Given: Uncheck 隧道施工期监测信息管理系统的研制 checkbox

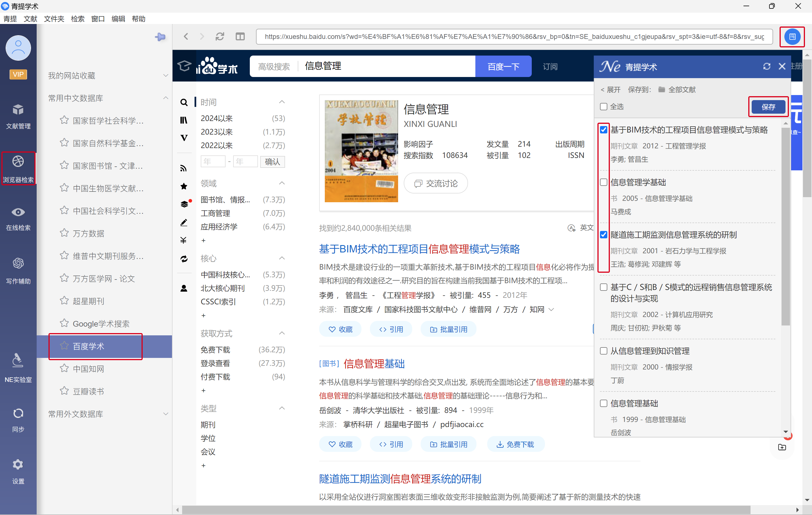Looking at the screenshot, I should [604, 235].
